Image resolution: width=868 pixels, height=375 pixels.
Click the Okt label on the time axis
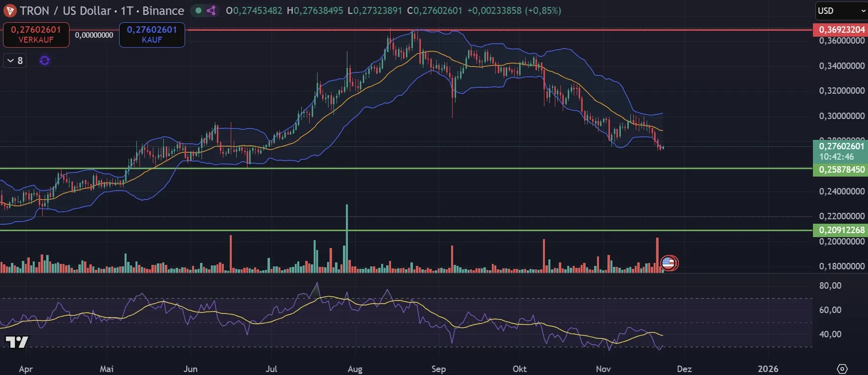[520, 369]
